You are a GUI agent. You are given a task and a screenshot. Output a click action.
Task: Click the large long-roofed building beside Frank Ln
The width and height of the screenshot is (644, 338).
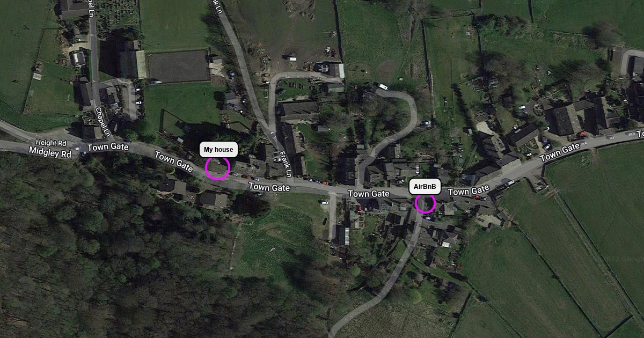tap(298, 112)
